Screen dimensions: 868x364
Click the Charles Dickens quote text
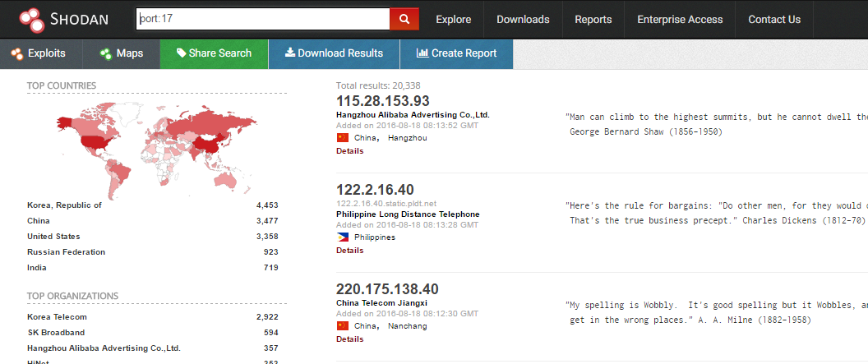point(716,213)
